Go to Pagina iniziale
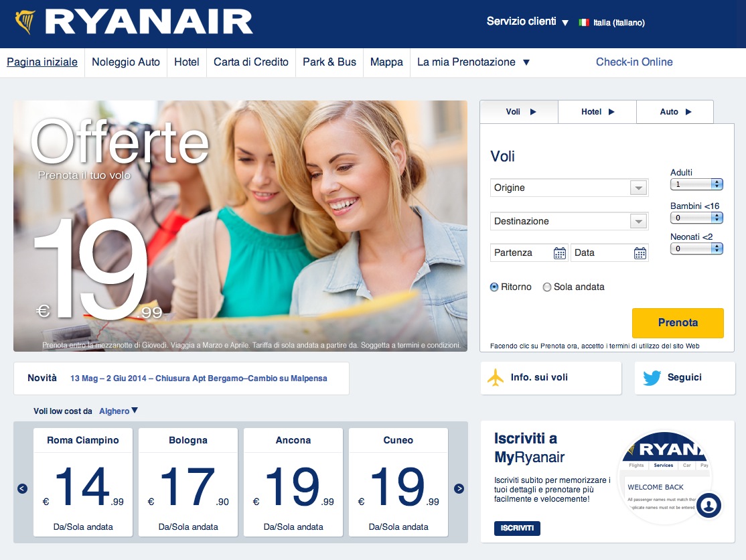 coord(42,62)
